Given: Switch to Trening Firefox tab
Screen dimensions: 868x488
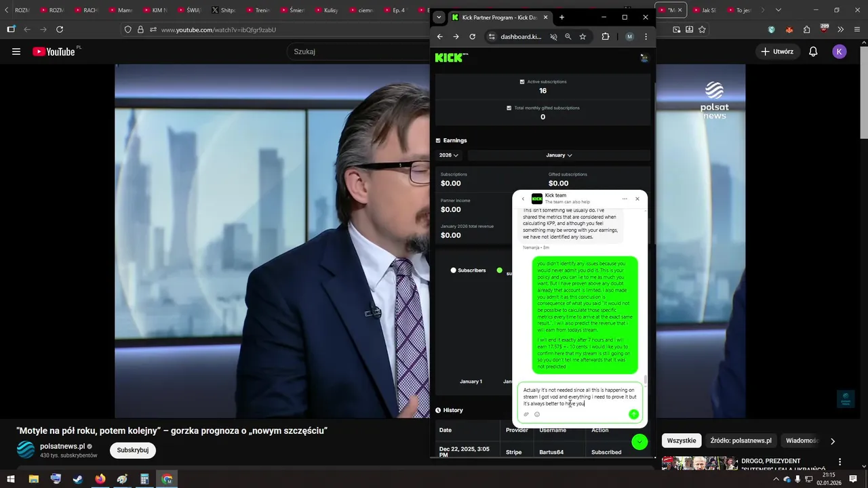Looking at the screenshot, I should point(258,10).
